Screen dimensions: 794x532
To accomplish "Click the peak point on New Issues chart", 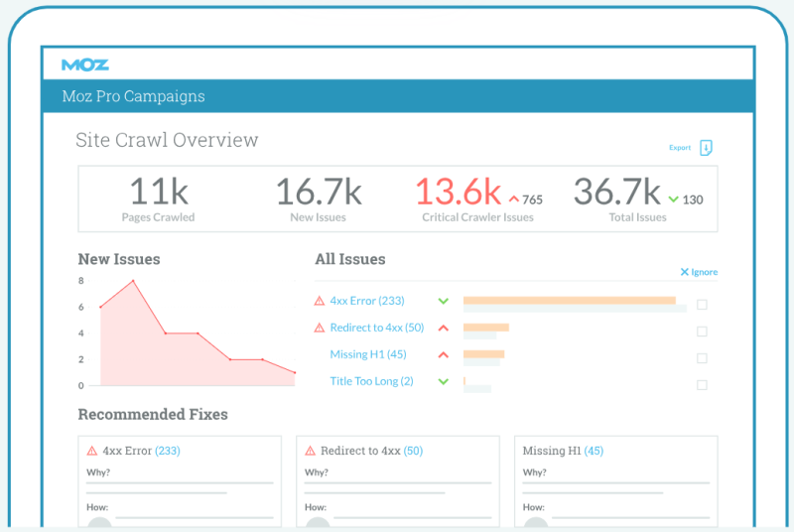I will tap(133, 281).
